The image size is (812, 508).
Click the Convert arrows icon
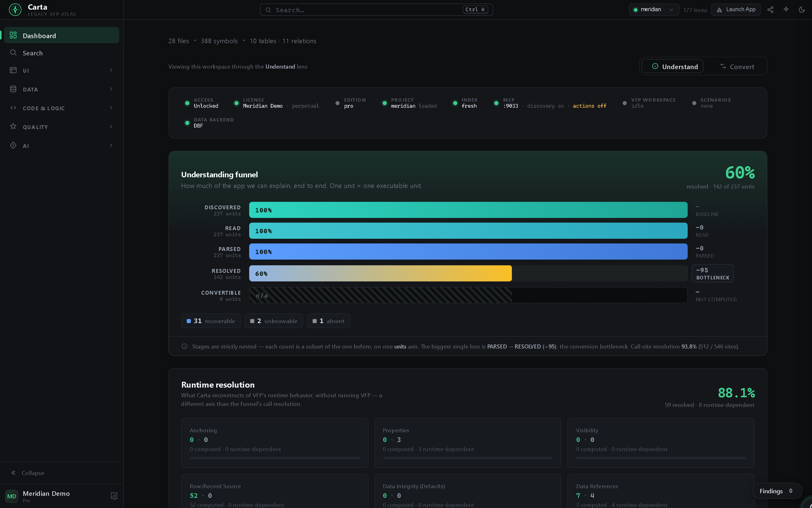(723, 66)
